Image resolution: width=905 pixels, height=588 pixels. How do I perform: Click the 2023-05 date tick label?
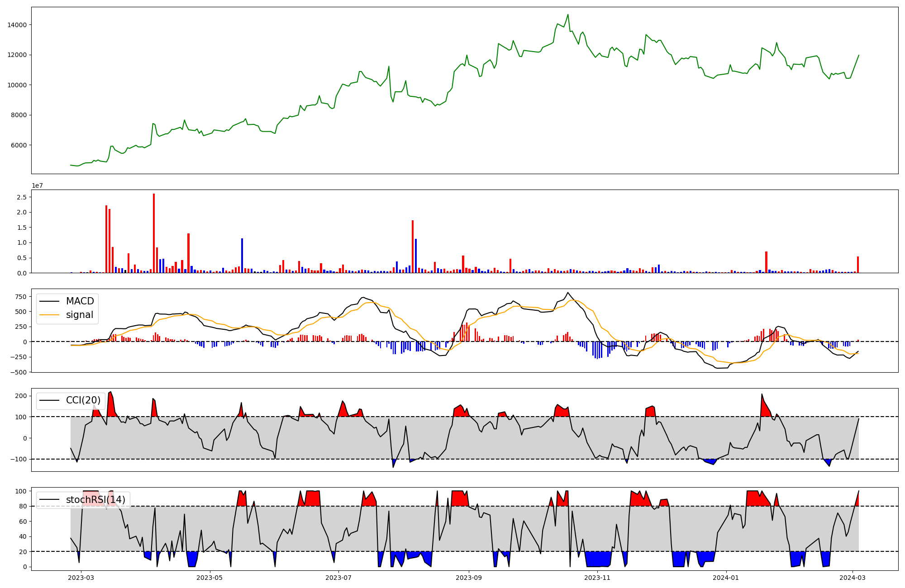(x=210, y=577)
